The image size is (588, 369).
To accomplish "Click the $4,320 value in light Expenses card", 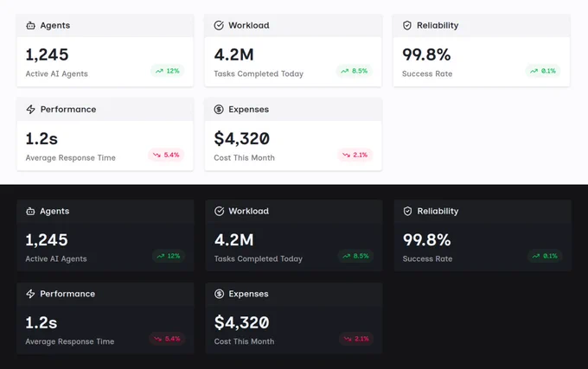I will 242,138.
